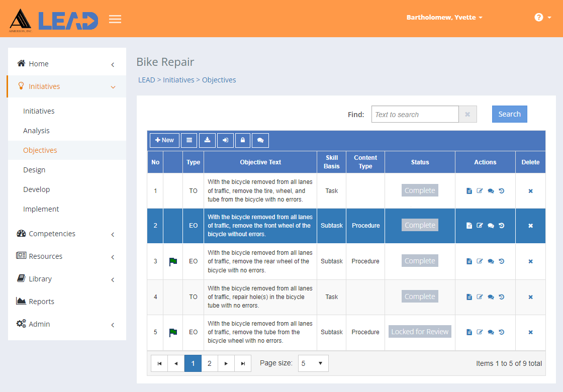Click the download icon in the table toolbar

coord(207,140)
